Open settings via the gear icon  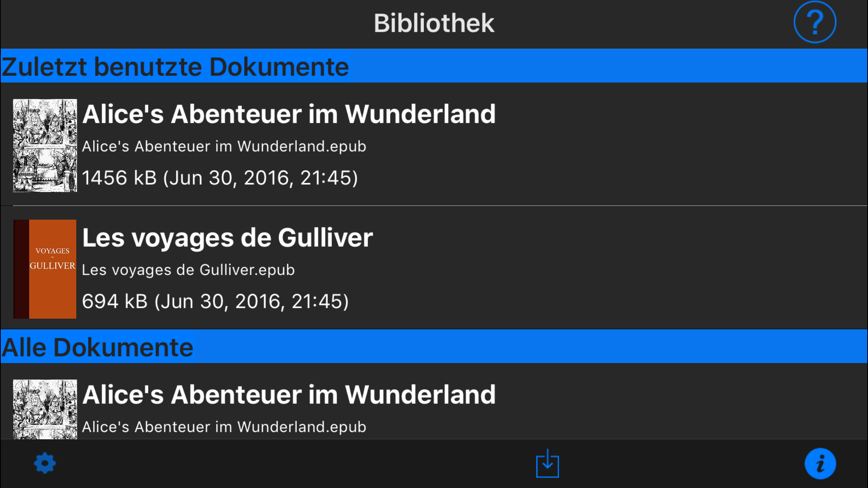(45, 464)
